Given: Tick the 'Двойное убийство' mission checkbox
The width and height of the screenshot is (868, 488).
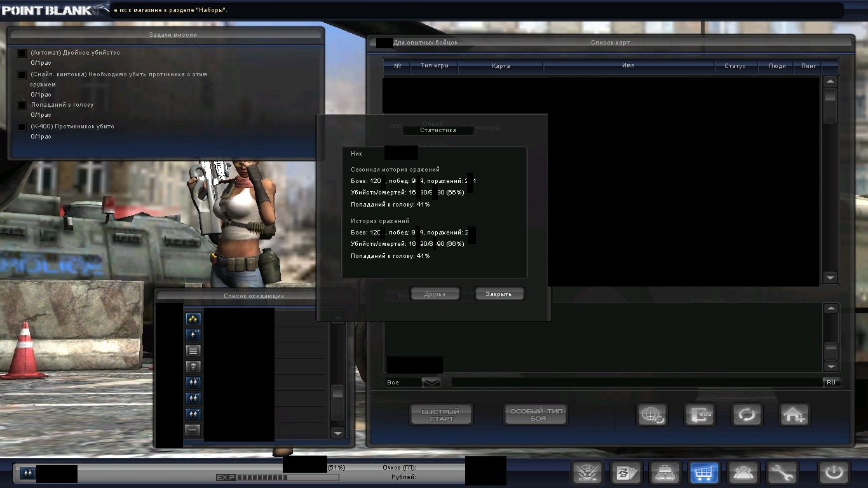Looking at the screenshot, I should [x=22, y=53].
